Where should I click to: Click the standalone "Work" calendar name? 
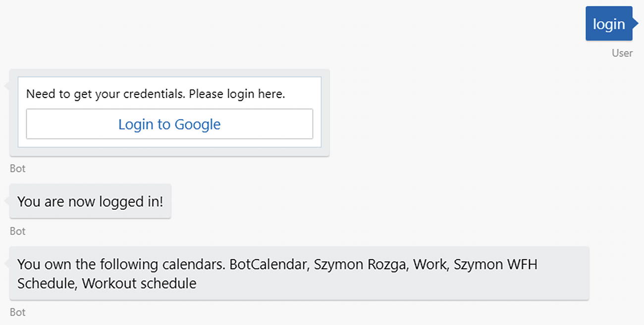[x=429, y=265]
